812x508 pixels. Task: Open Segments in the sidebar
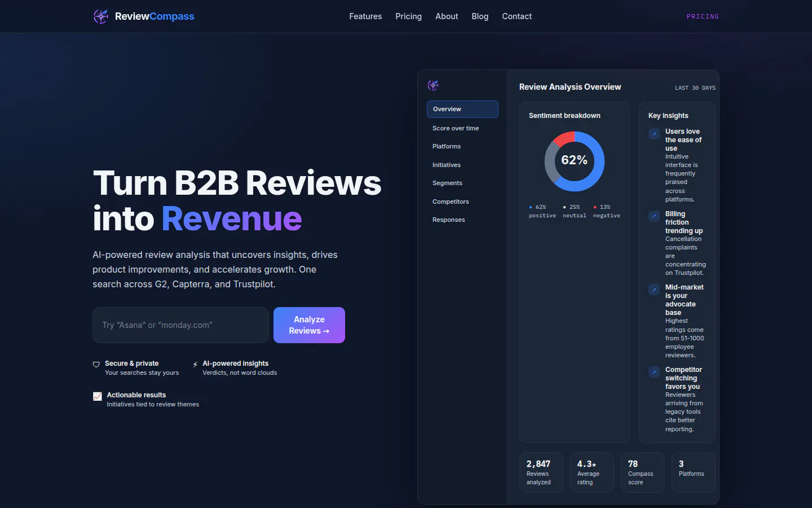[462, 183]
